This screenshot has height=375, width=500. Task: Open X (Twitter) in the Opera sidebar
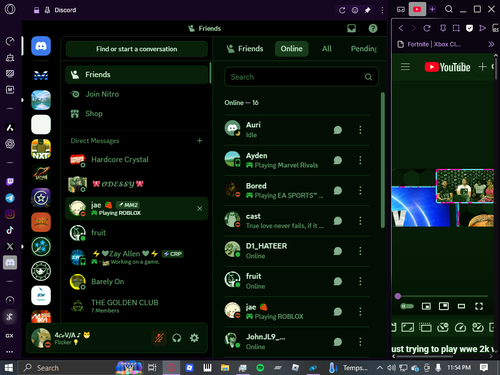coord(10,246)
